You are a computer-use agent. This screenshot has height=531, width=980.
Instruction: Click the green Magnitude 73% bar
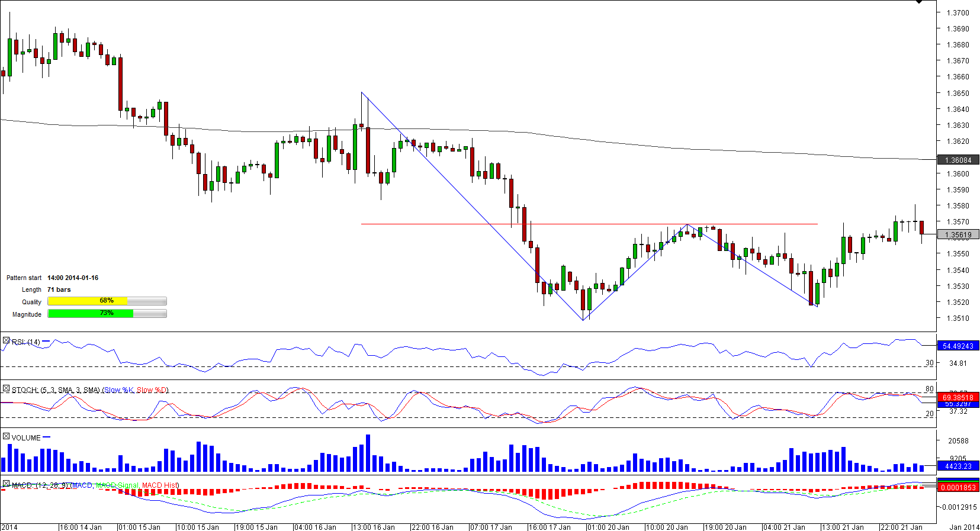tap(90, 314)
